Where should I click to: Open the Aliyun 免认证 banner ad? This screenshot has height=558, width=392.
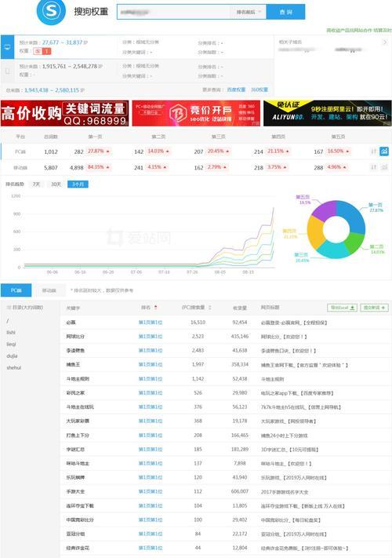pos(327,113)
